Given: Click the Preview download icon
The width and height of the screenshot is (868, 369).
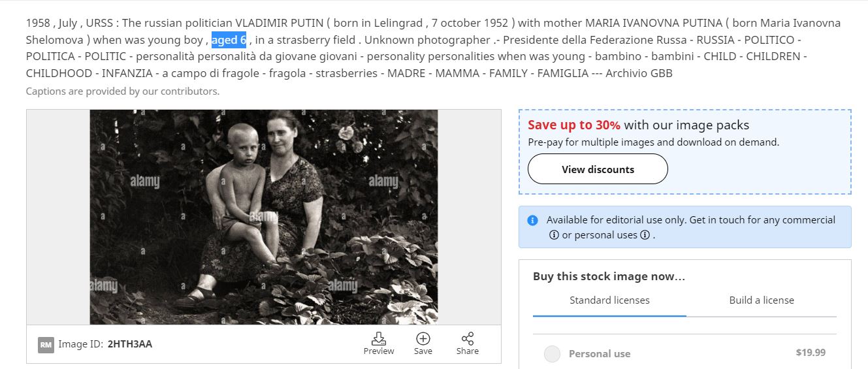Looking at the screenshot, I should [x=379, y=339].
